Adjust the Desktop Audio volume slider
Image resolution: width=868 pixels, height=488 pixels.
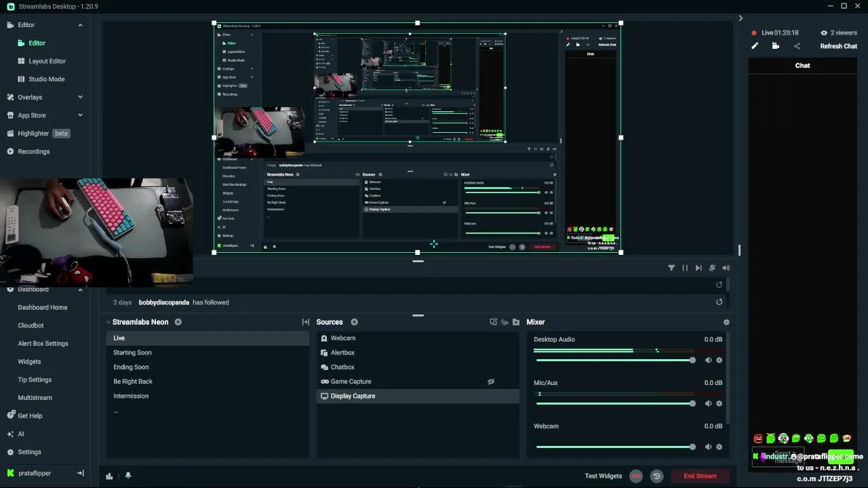pos(614,360)
